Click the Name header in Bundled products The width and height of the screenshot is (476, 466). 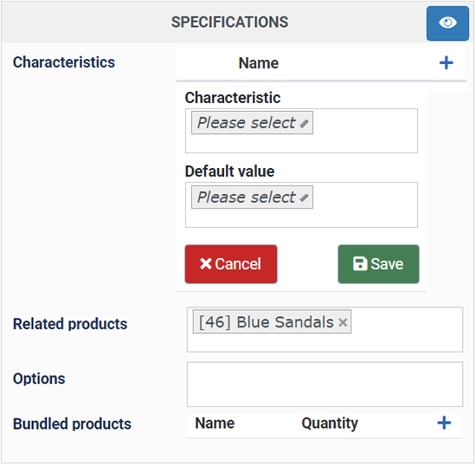tap(215, 424)
